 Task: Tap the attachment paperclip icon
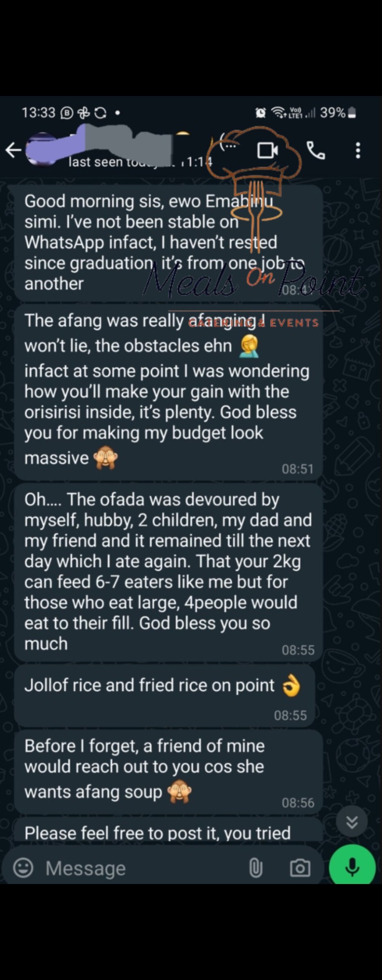[256, 868]
